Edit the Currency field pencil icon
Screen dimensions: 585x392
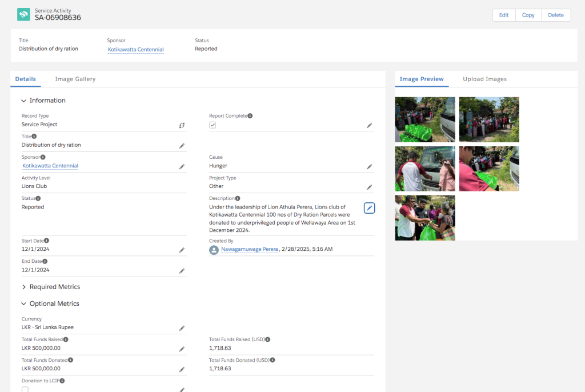coord(182,328)
